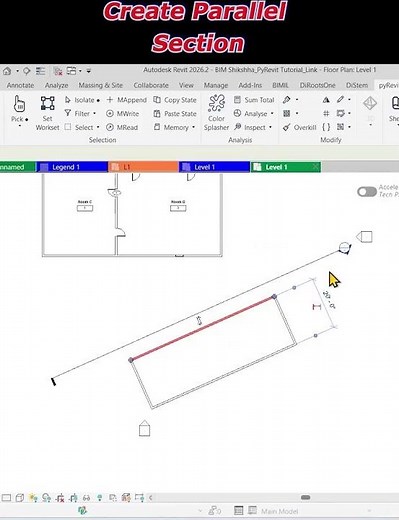Viewport: 399px width, 520px height.
Task: Click the curly braces icon in Modify panel
Action: [x=326, y=127]
